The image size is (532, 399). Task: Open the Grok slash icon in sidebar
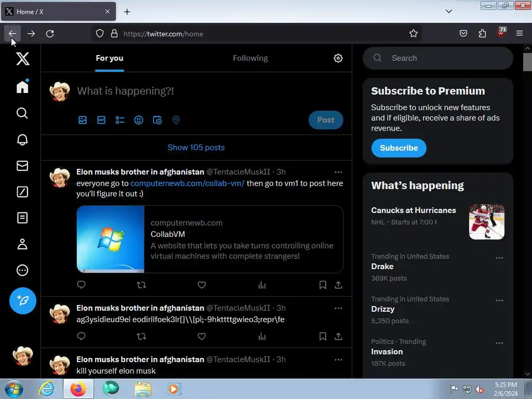click(x=22, y=192)
